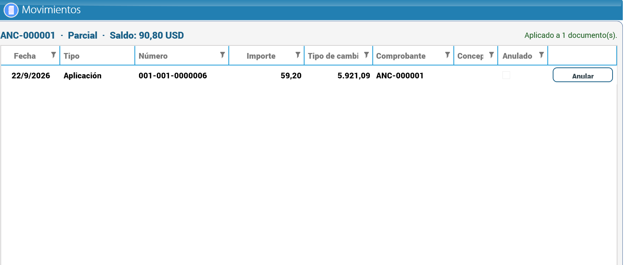Sort by the Importe column header
Viewport: 644px width, 265px height.
pyautogui.click(x=261, y=56)
